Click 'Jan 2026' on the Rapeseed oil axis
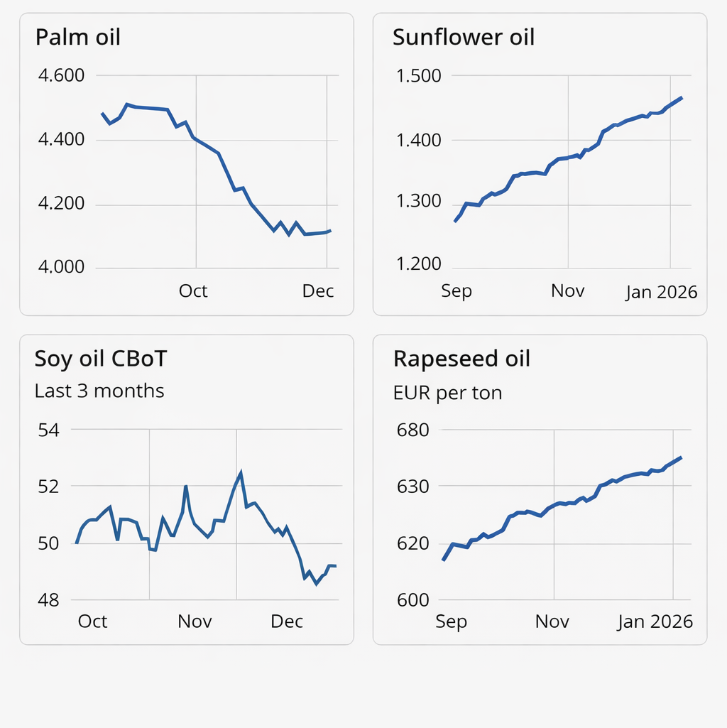 (655, 621)
